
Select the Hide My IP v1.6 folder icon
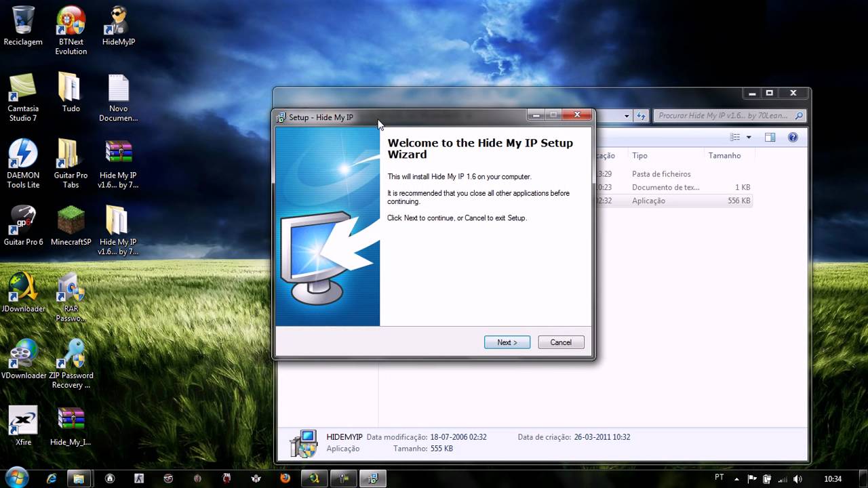pyautogui.click(x=119, y=230)
